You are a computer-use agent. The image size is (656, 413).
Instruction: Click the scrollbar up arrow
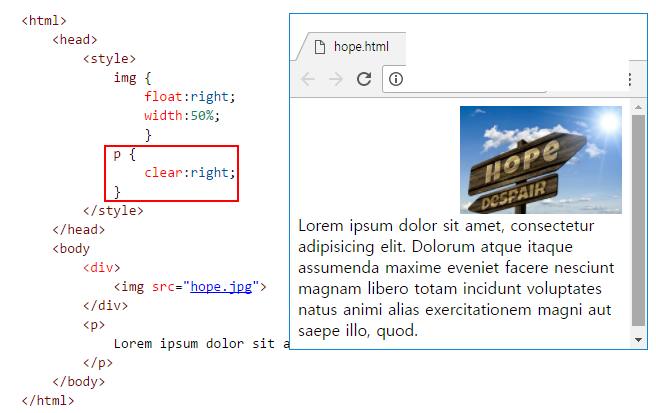tap(638, 108)
